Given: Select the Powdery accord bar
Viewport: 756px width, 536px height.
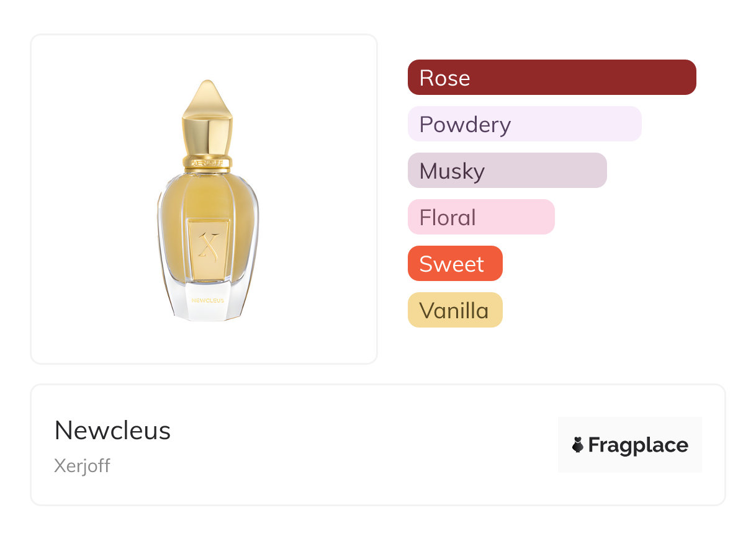Looking at the screenshot, I should (x=524, y=124).
